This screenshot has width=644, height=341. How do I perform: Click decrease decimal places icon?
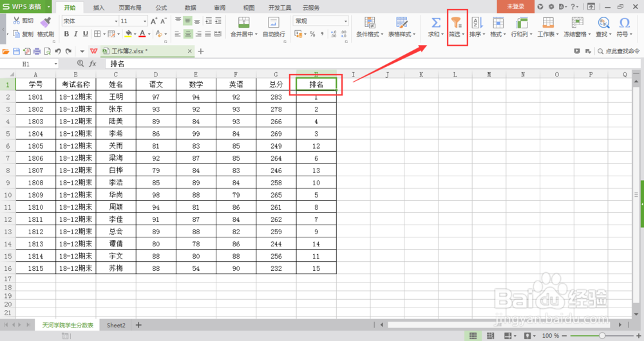tap(343, 34)
